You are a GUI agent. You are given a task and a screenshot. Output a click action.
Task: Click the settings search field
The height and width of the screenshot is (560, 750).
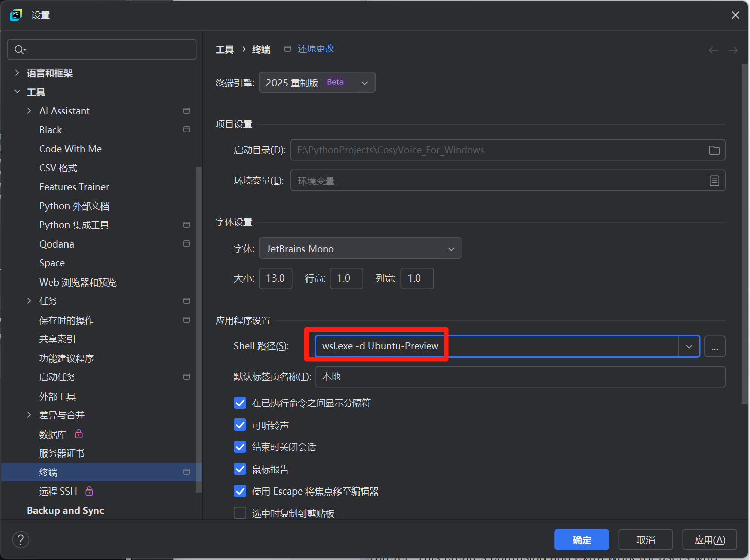click(x=102, y=49)
